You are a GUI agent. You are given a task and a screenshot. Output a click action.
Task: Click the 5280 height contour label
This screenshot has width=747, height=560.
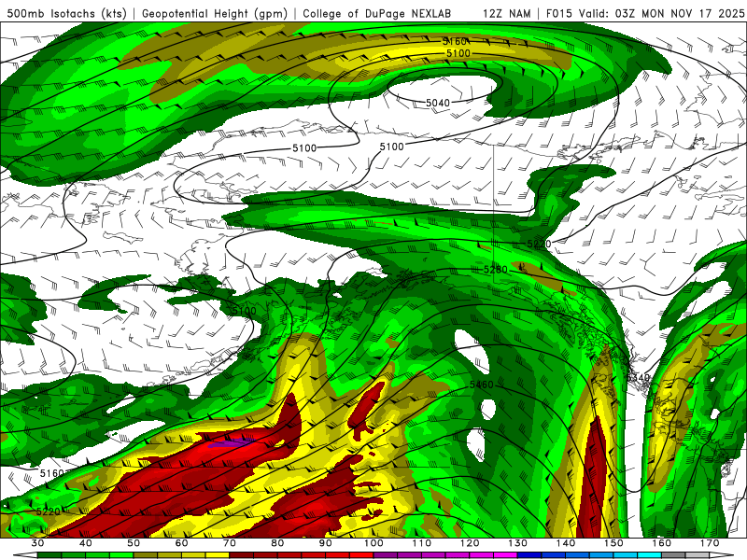click(496, 270)
